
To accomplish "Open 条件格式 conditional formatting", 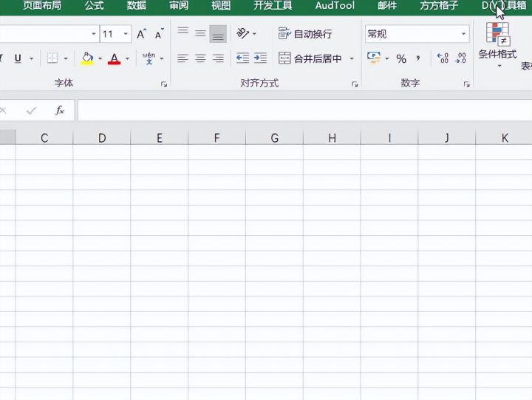I will [x=498, y=44].
